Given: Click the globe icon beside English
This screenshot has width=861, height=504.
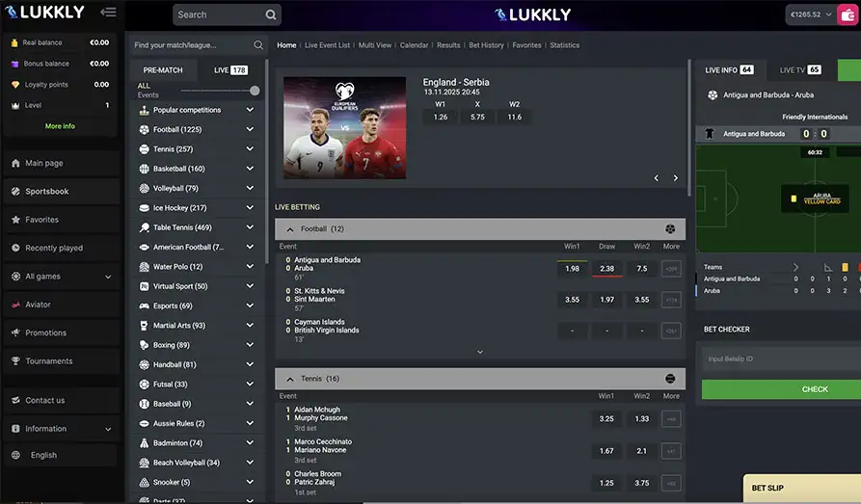Looking at the screenshot, I should pyautogui.click(x=15, y=455).
